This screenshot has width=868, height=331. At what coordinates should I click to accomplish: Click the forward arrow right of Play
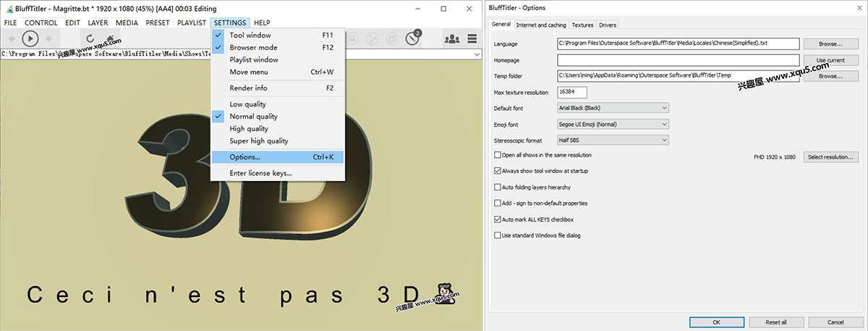pyautogui.click(x=48, y=38)
